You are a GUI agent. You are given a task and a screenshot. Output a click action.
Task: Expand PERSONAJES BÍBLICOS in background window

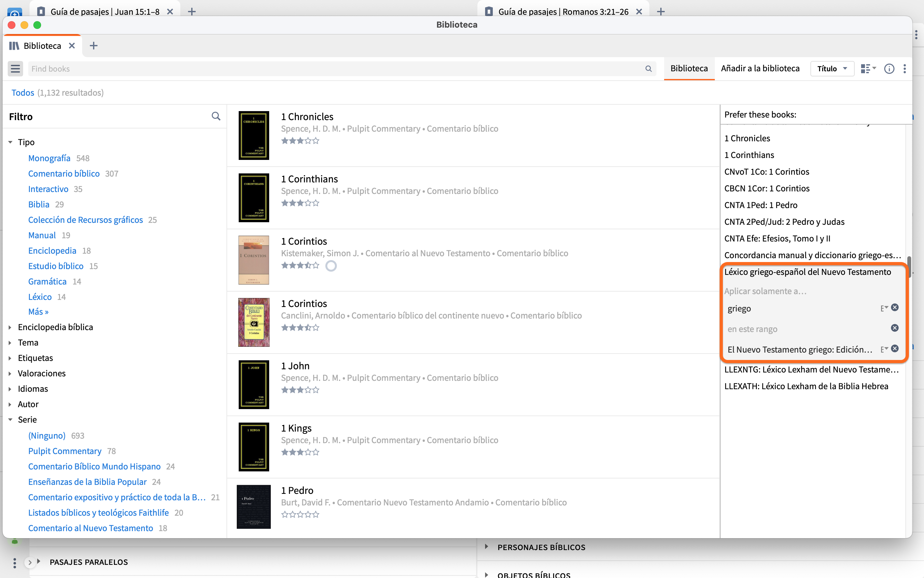(486, 547)
